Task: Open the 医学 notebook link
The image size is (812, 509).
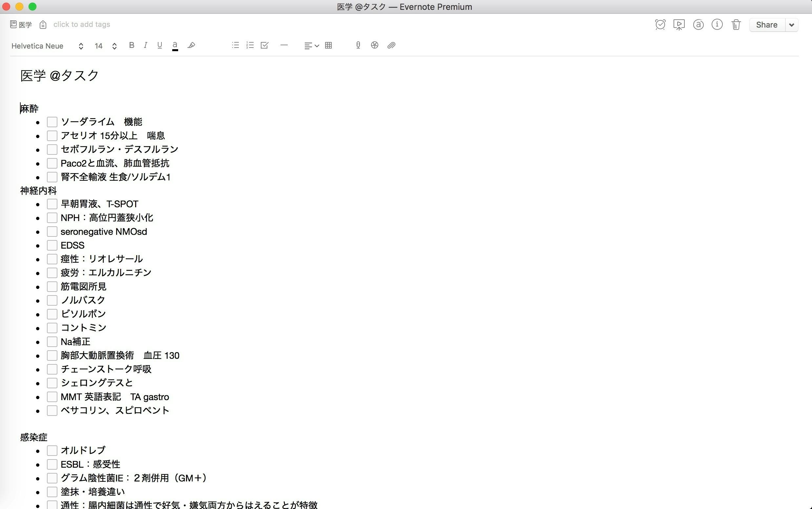Action: (22, 25)
